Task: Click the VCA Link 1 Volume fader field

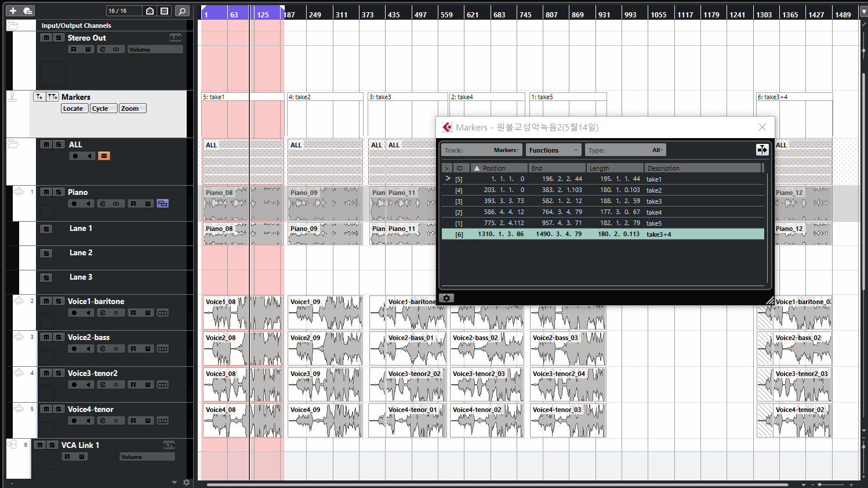Action: [147, 457]
